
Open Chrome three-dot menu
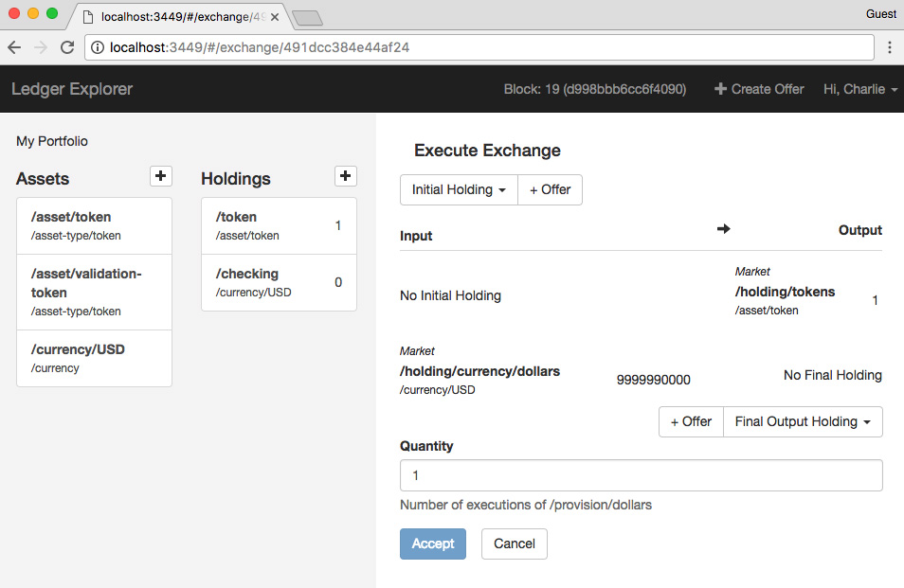(890, 47)
